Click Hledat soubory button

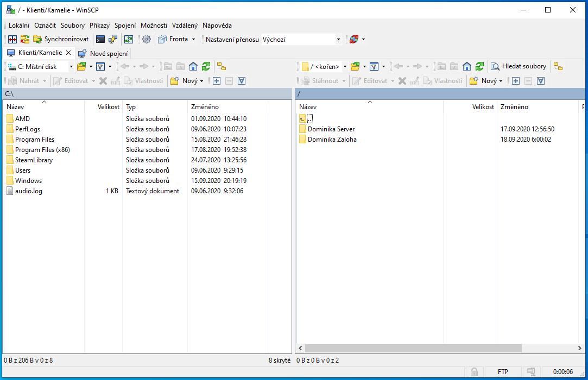tap(519, 67)
